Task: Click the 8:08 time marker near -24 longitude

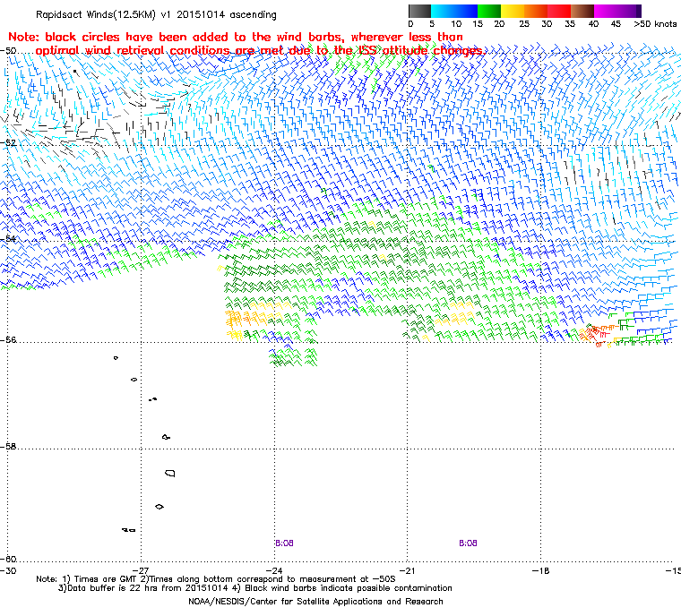Action: [284, 543]
